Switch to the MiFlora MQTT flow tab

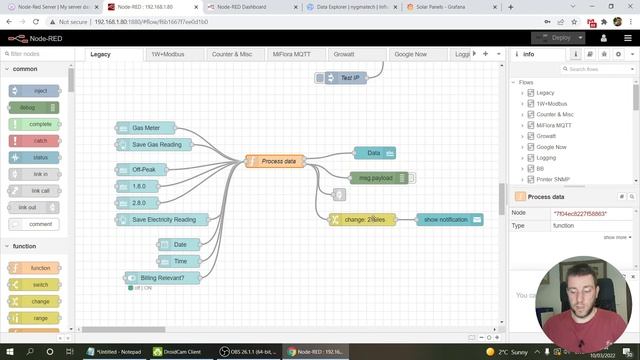pyautogui.click(x=296, y=54)
